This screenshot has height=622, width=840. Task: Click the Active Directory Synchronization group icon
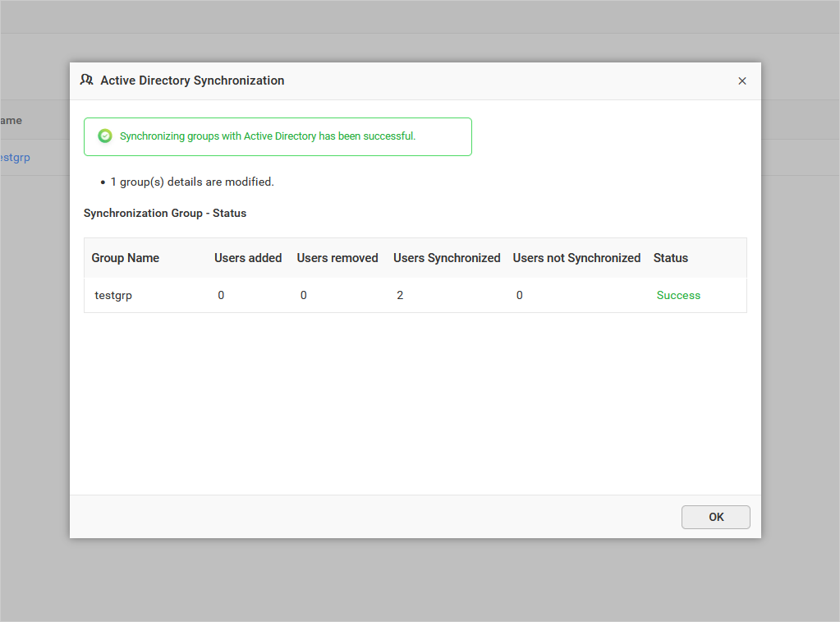coord(86,80)
